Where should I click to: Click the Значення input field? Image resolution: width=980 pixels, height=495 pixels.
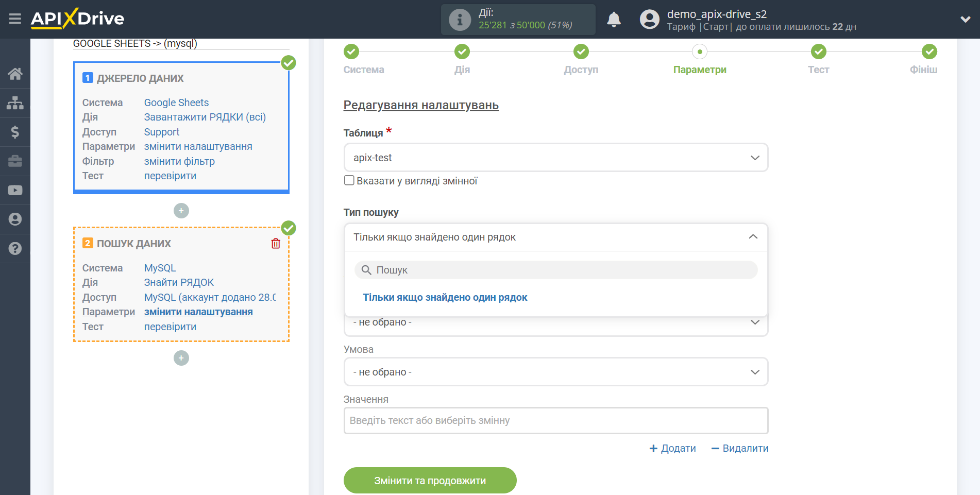(x=556, y=420)
